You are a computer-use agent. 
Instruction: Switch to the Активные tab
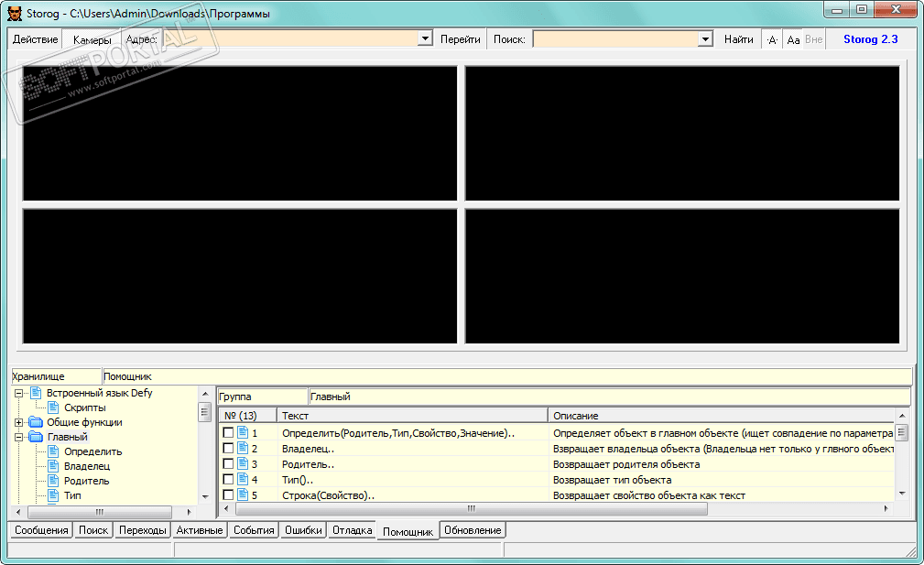coord(200,530)
